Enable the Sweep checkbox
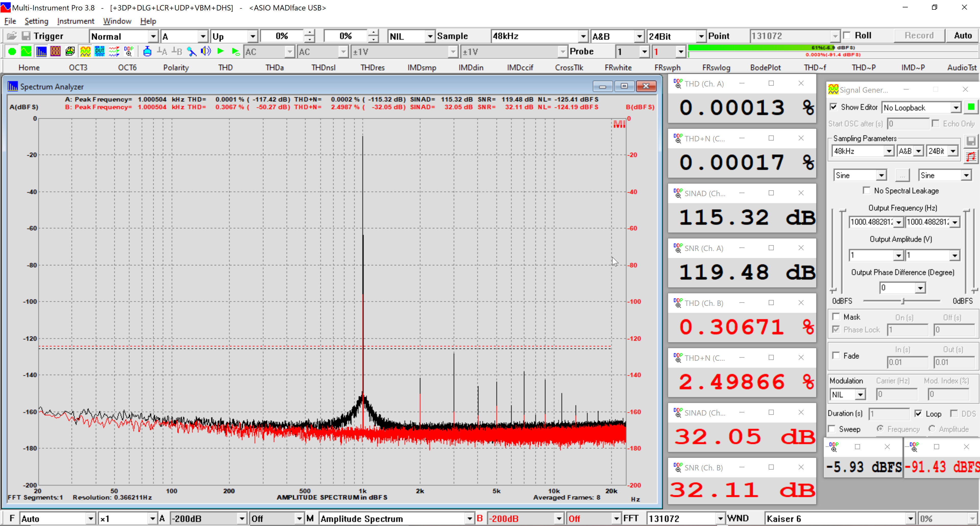The image size is (980, 526). 832,429
